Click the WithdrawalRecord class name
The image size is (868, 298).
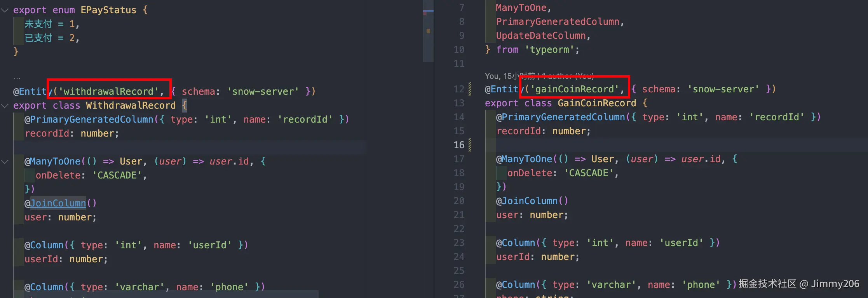point(131,106)
